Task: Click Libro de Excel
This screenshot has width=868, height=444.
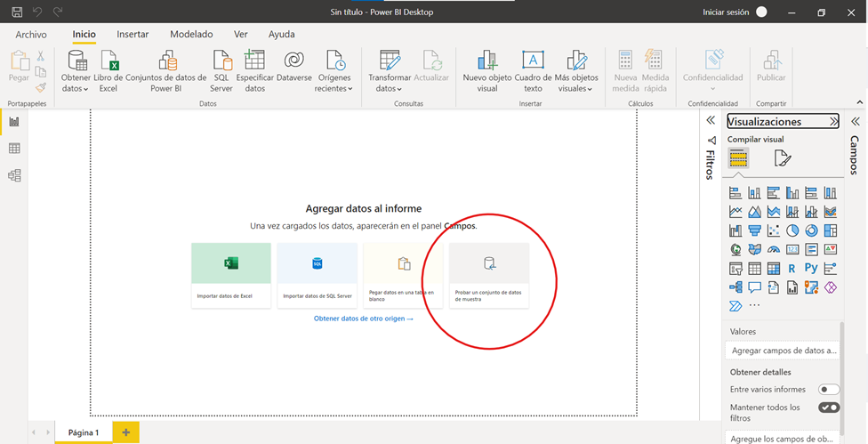Action: point(108,72)
